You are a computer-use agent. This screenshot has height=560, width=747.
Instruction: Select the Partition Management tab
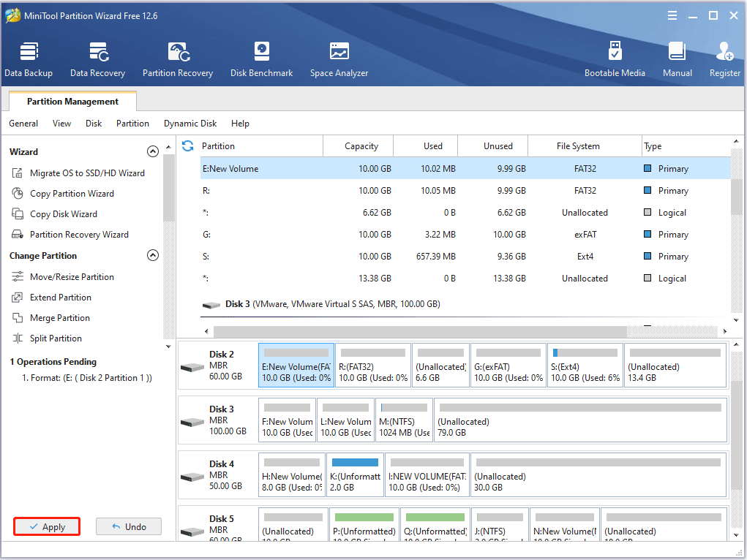pyautogui.click(x=72, y=102)
